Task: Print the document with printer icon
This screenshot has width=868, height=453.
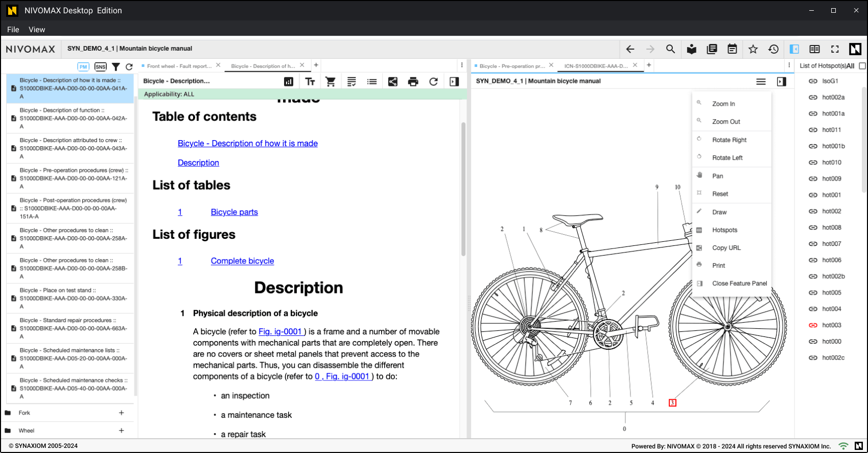Action: pos(413,82)
